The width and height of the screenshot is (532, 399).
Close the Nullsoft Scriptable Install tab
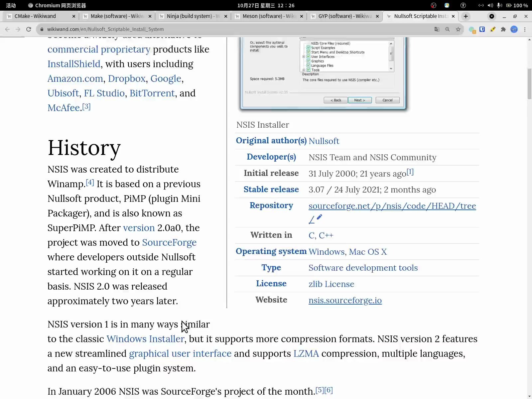point(453,16)
